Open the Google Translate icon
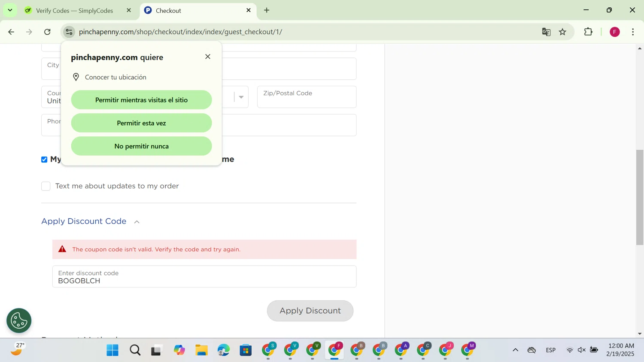Image resolution: width=644 pixels, height=362 pixels. coord(546,32)
